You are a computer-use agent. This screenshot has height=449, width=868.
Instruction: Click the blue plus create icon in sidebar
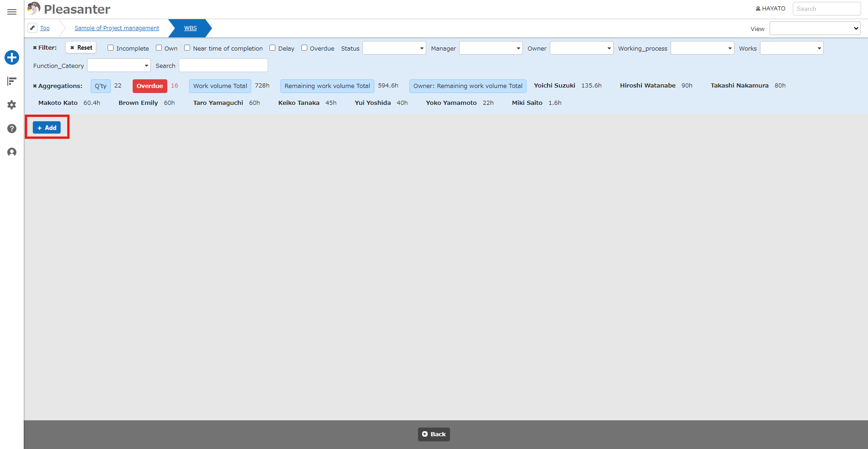click(x=12, y=57)
